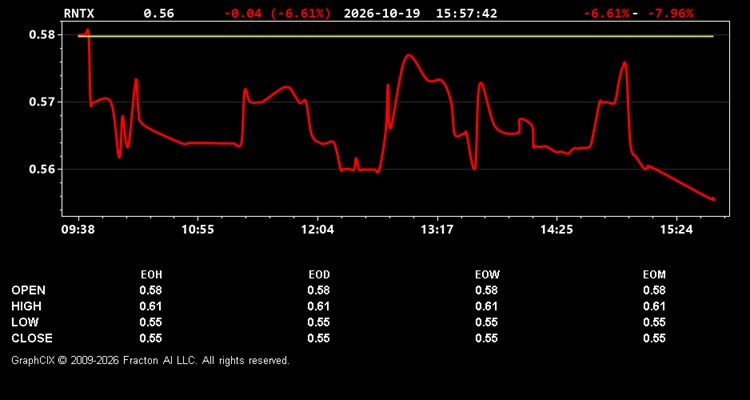Click the RNTX ticker symbol

(x=79, y=13)
